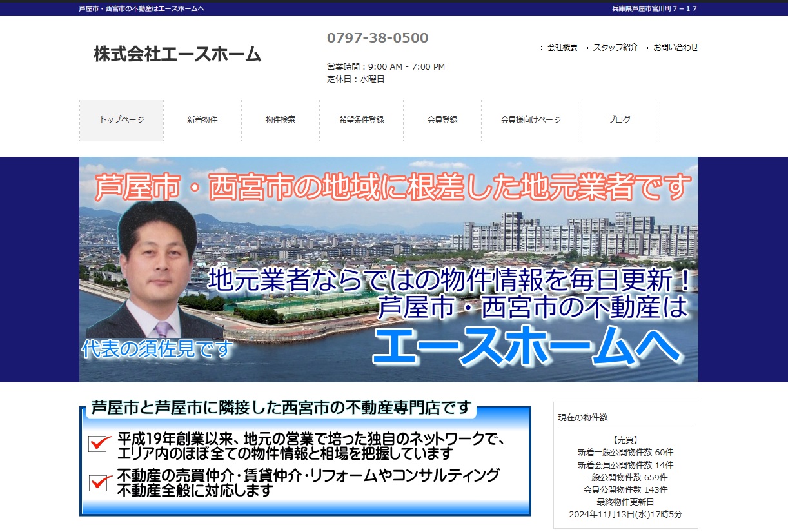Click the phone number 0797-38-0500
The width and height of the screenshot is (788, 532).
[377, 38]
